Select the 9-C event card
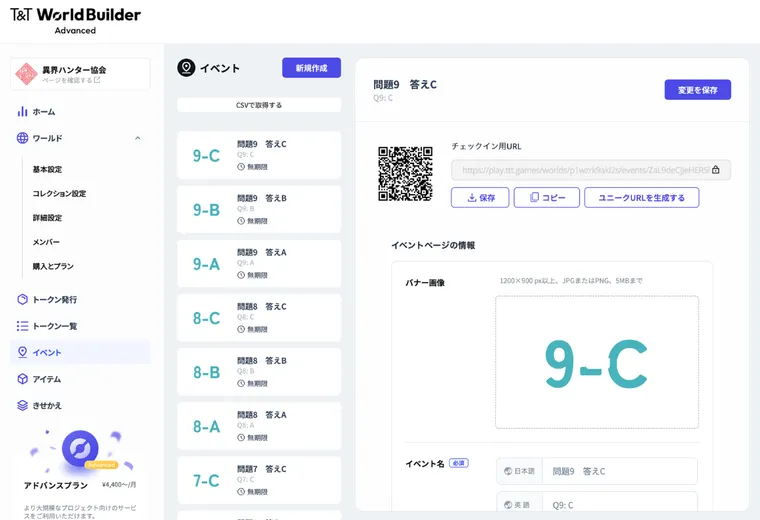Screen dimensions: 760x520 (x=259, y=155)
